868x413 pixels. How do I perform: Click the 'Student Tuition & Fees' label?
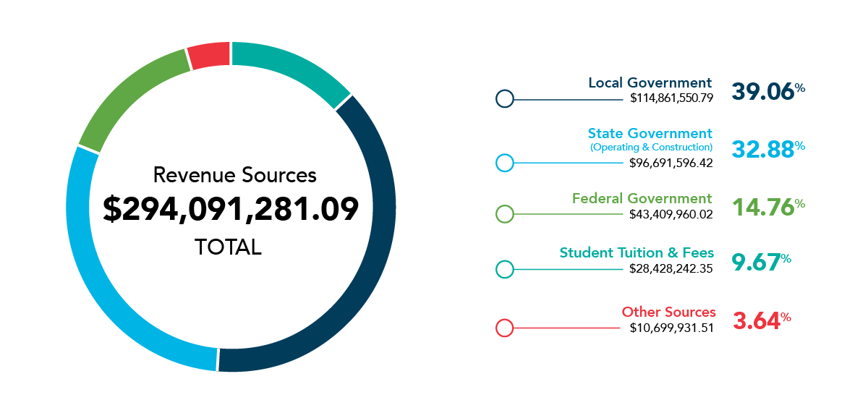coord(637,253)
